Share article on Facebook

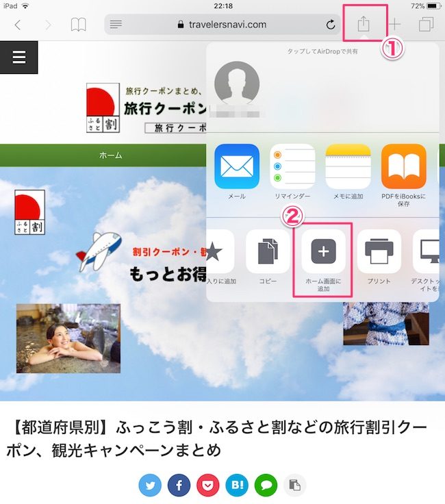[x=179, y=485]
